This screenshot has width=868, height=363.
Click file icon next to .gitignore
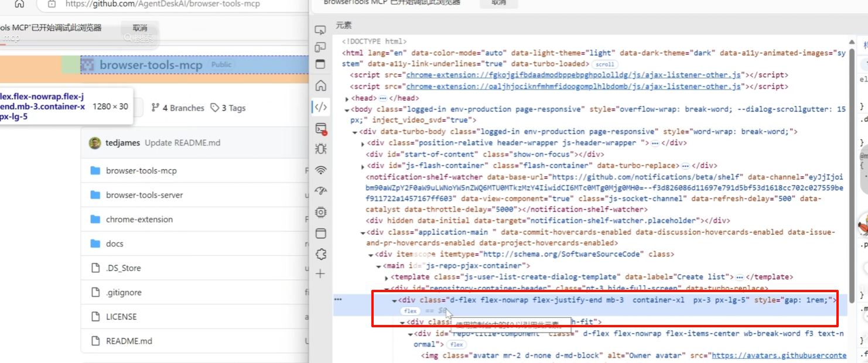(x=95, y=292)
